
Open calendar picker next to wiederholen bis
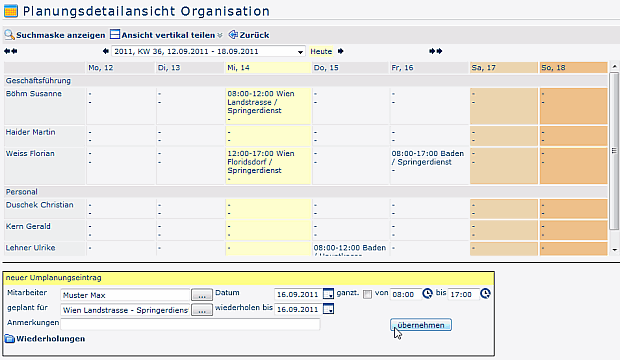(329, 309)
